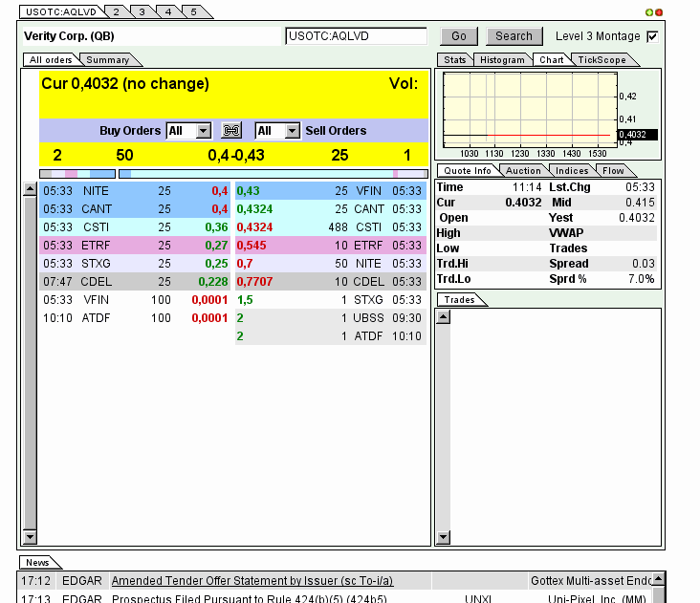This screenshot has width=700, height=603.
Task: Select the TickScope tab
Action: pos(602,60)
